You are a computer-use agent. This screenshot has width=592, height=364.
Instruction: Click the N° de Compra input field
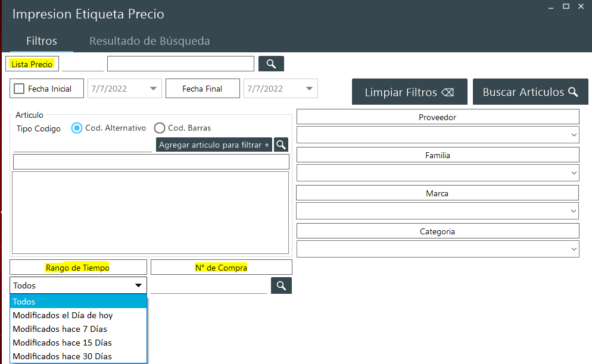(x=208, y=286)
